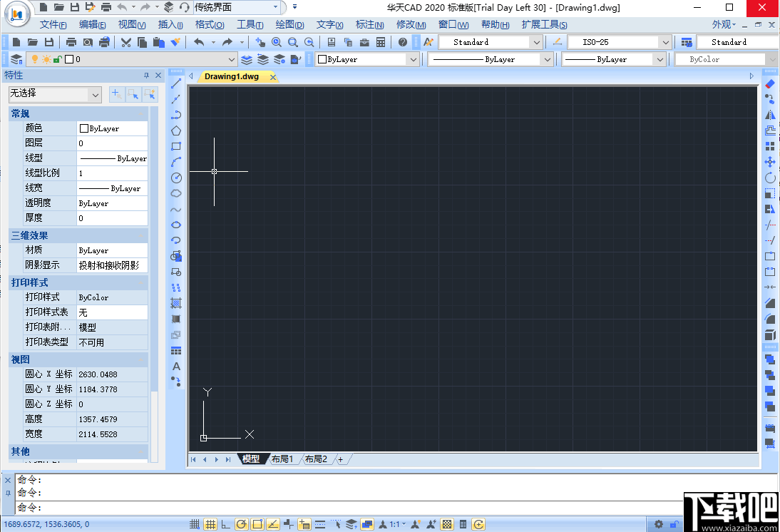Viewport: 780px width, 532px height.
Task: Open the annotation scale 1:1 dropdown
Action: (x=397, y=524)
